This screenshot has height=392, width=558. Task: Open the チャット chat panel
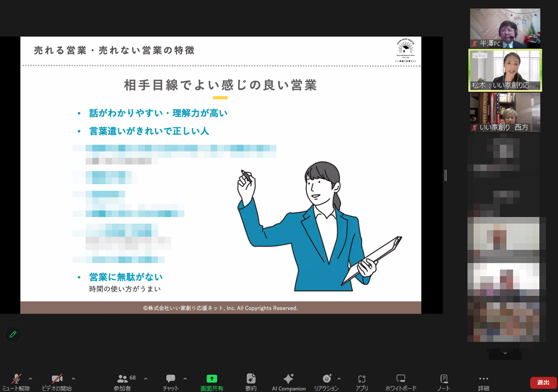pyautogui.click(x=170, y=379)
